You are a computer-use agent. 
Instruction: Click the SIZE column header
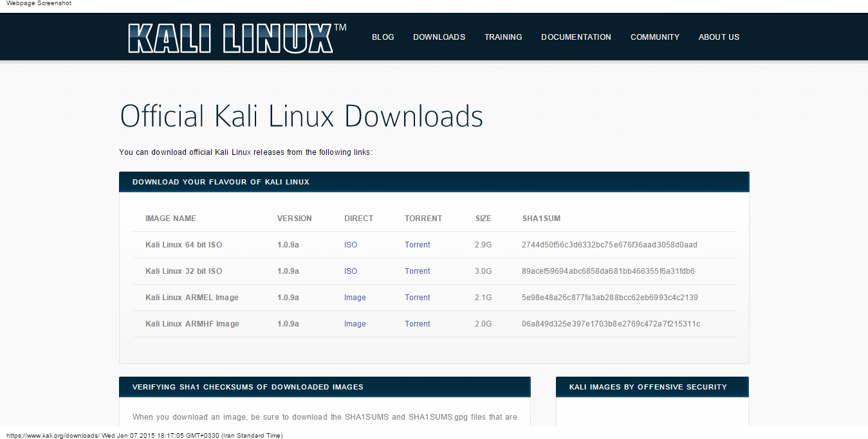coord(483,219)
